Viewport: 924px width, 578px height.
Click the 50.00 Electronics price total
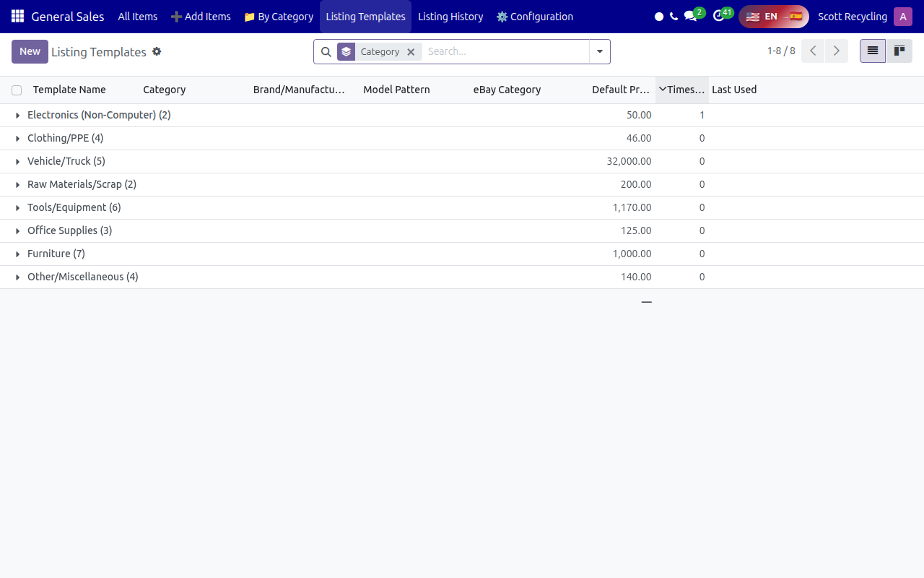639,115
